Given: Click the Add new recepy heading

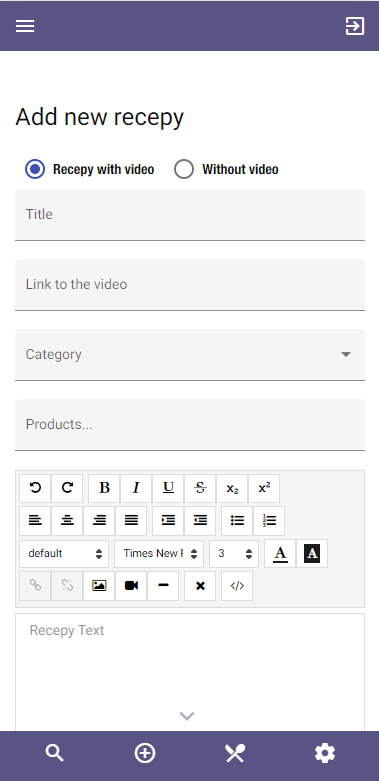Looking at the screenshot, I should point(100,118).
